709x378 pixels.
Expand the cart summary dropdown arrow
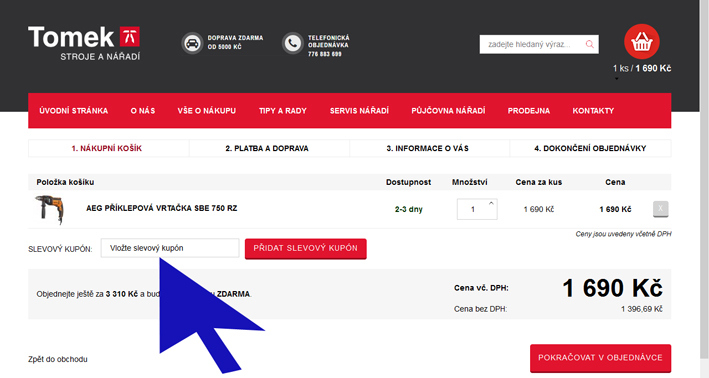click(x=616, y=79)
